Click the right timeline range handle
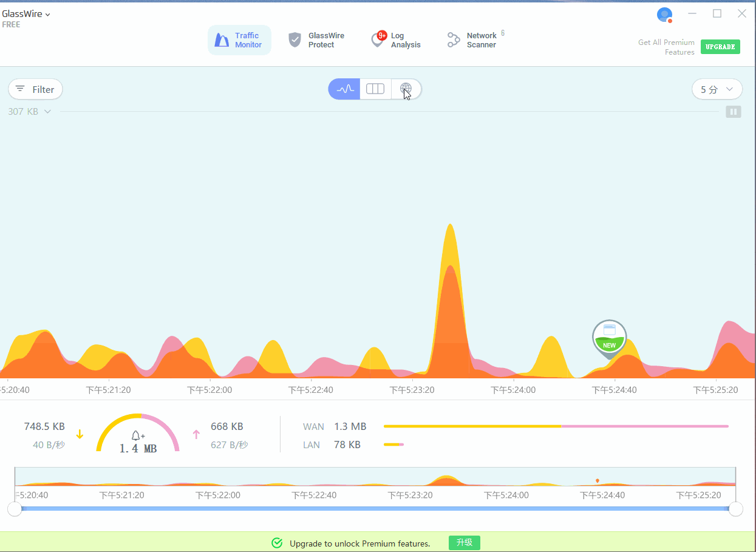 (735, 509)
